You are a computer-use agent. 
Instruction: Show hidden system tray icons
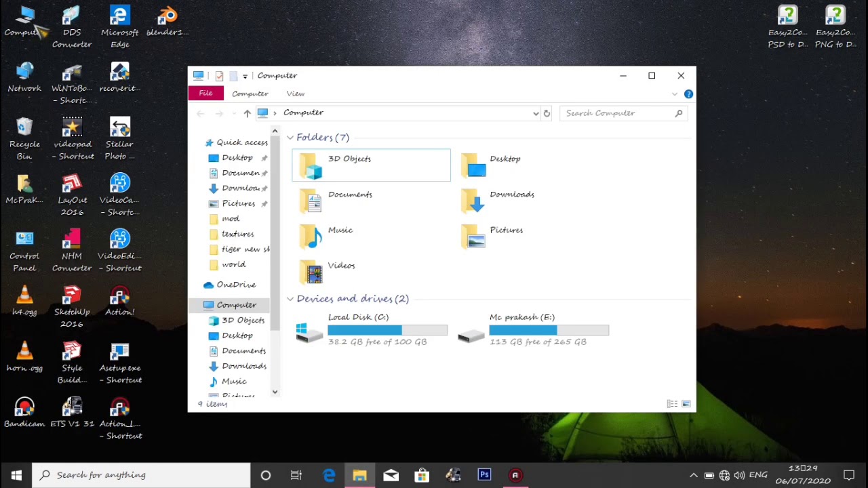693,475
